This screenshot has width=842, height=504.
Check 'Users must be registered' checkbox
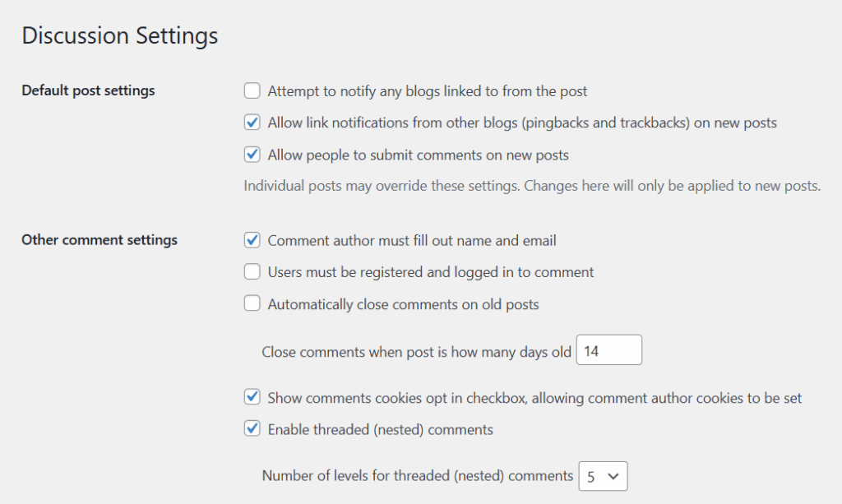(x=252, y=272)
